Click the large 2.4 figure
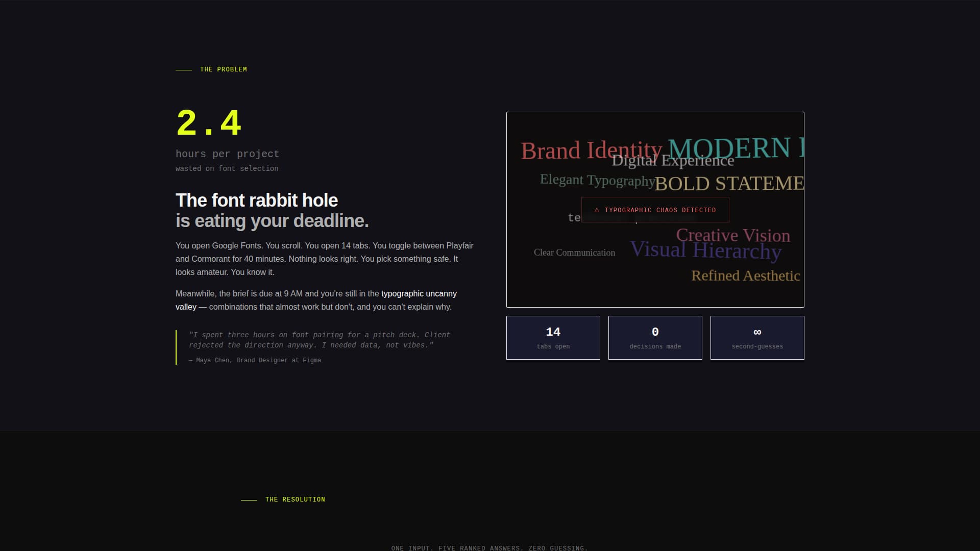 pyautogui.click(x=208, y=123)
